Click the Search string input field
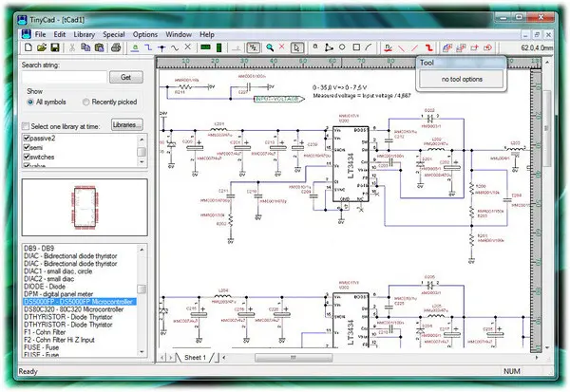The image size is (570, 392). coord(62,77)
